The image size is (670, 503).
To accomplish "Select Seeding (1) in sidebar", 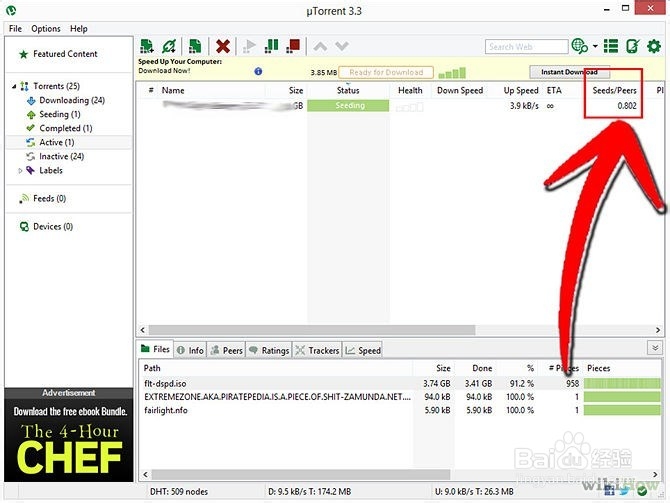I will point(60,115).
